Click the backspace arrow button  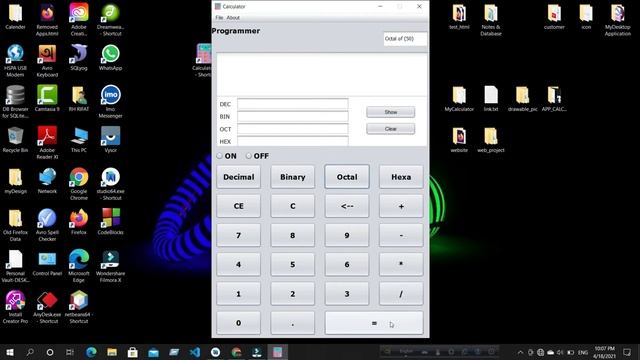click(347, 206)
